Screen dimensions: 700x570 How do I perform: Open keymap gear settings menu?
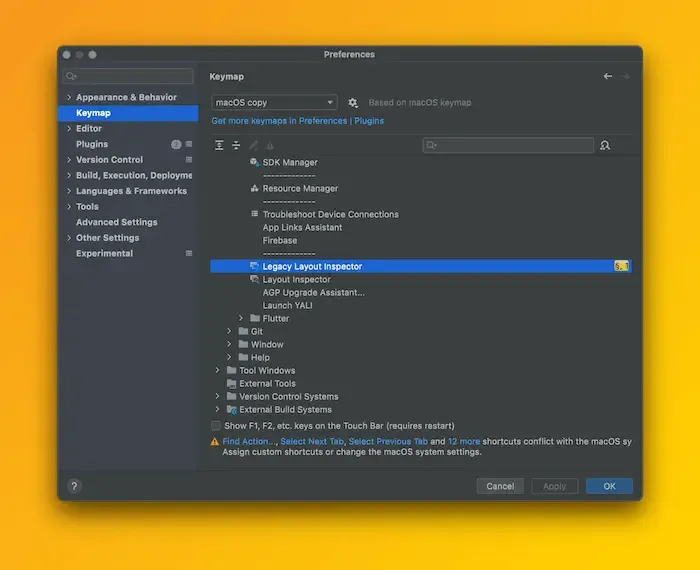(x=353, y=103)
